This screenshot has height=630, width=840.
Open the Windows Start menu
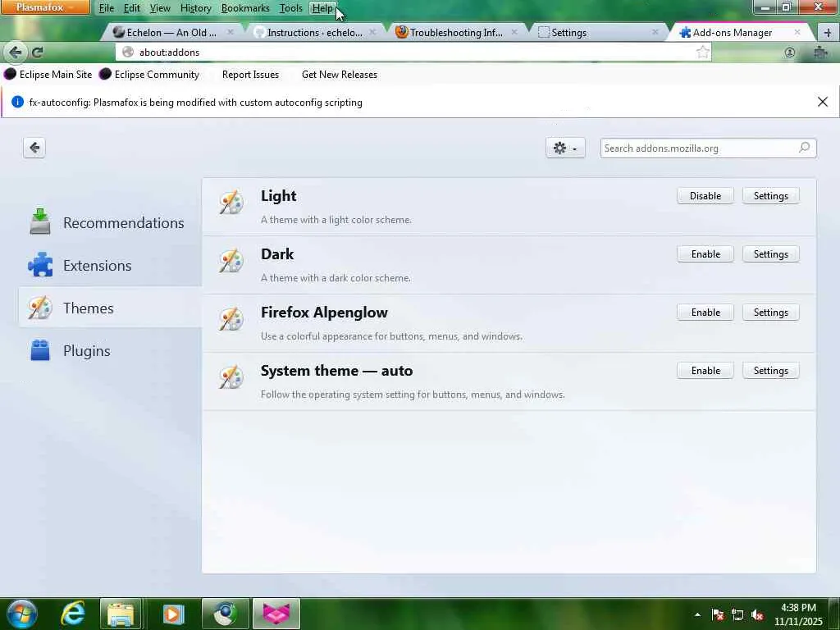[x=21, y=614]
